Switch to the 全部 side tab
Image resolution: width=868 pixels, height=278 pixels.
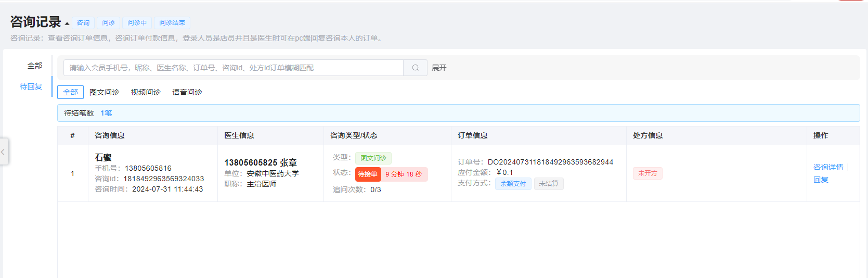pos(35,66)
